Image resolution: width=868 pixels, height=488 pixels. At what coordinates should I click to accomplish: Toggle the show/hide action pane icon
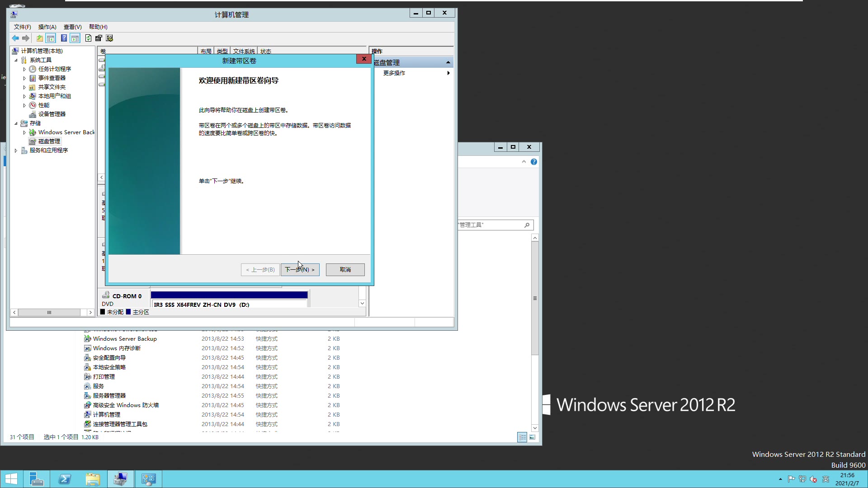75,38
